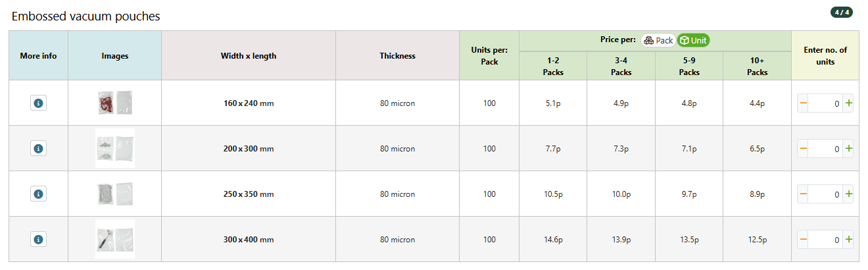
Task: Decrease units for 300x400 mm pouch
Action: 803,240
